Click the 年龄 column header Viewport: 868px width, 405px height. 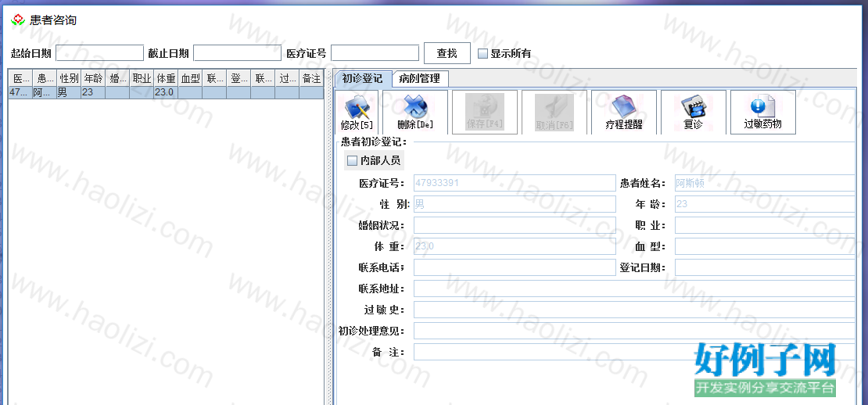(x=93, y=78)
